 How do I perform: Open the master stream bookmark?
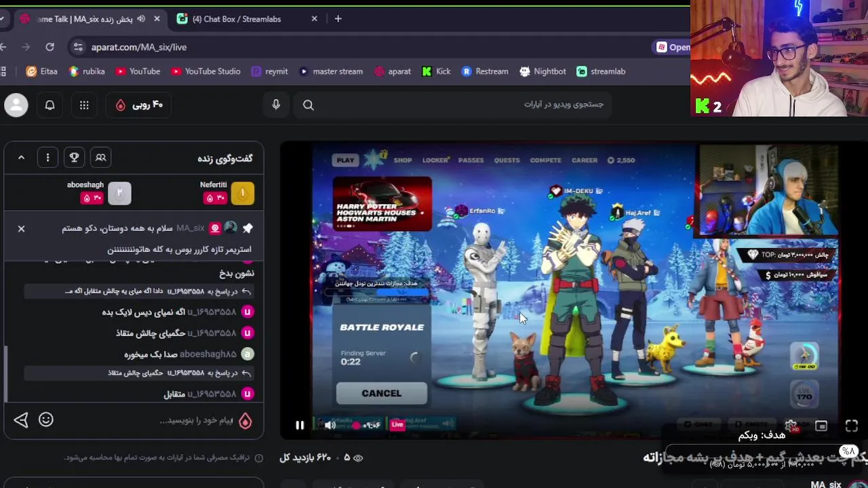tap(331, 71)
